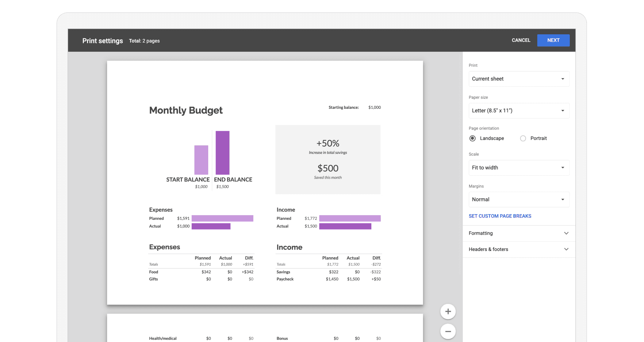This screenshot has width=644, height=342.
Task: Click the second page preview below
Action: 265,328
